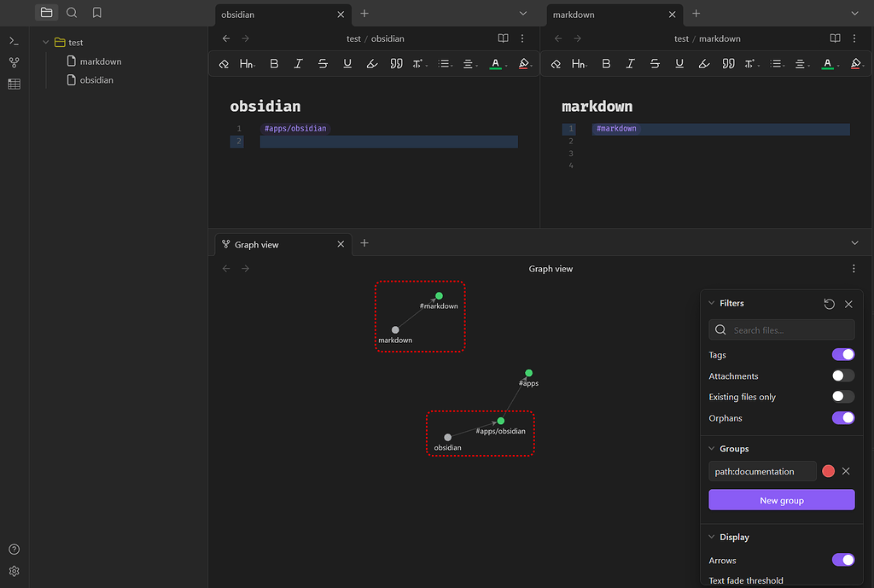Disable the Tags toggle in Filters
The width and height of the screenshot is (874, 588).
[x=842, y=355]
